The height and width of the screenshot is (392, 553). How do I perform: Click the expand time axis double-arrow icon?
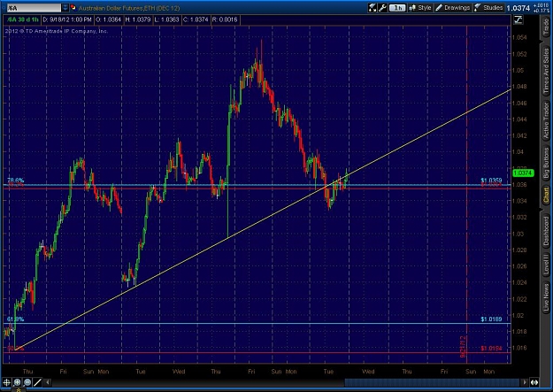(x=534, y=382)
